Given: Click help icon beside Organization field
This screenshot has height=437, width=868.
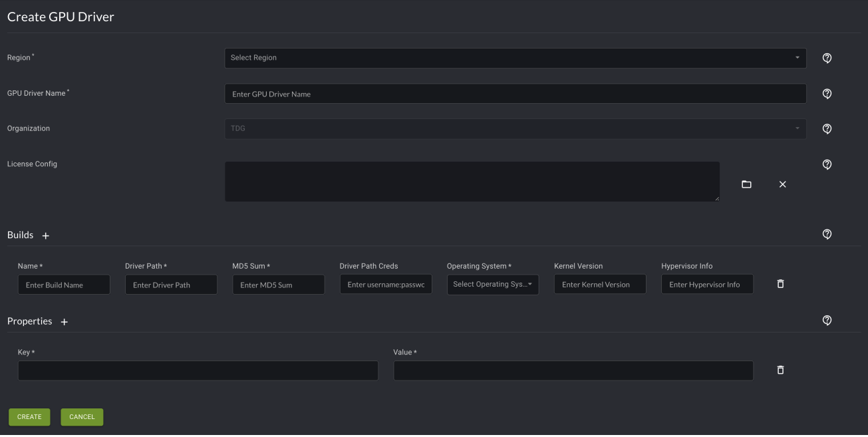Looking at the screenshot, I should click(827, 129).
